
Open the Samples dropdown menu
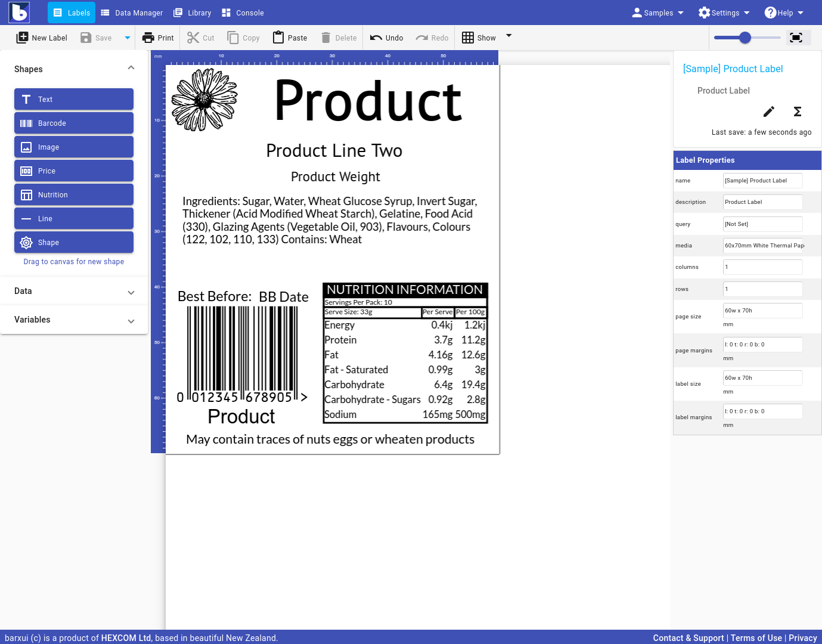(x=658, y=13)
